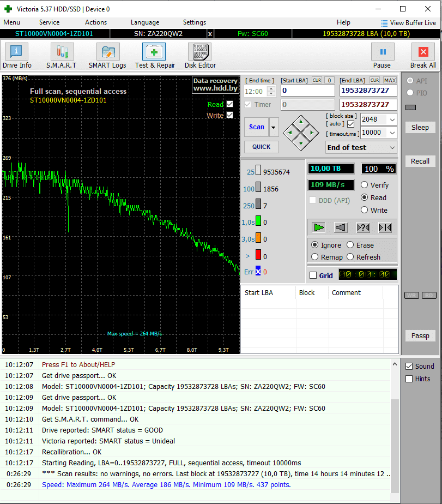Open the S.M.A.R.T toolbar icon
The image size is (442, 504).
pyautogui.click(x=62, y=56)
